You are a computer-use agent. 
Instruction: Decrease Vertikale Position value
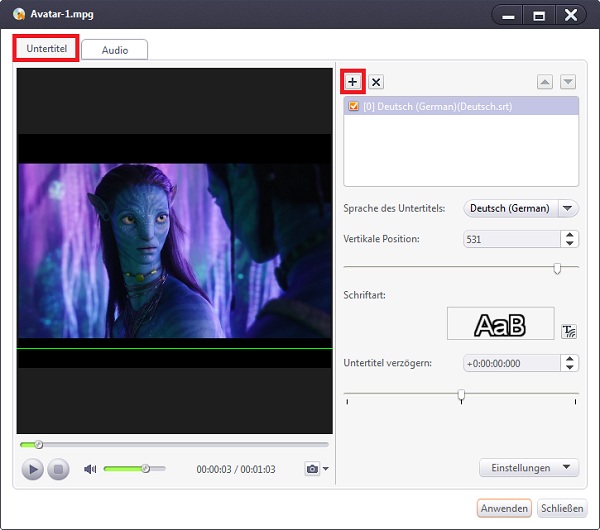click(570, 243)
